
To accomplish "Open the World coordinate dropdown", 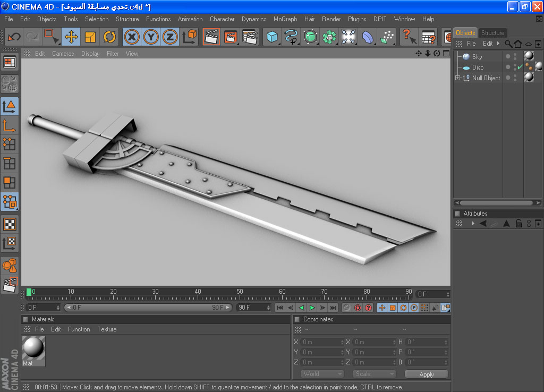I will tap(322, 374).
